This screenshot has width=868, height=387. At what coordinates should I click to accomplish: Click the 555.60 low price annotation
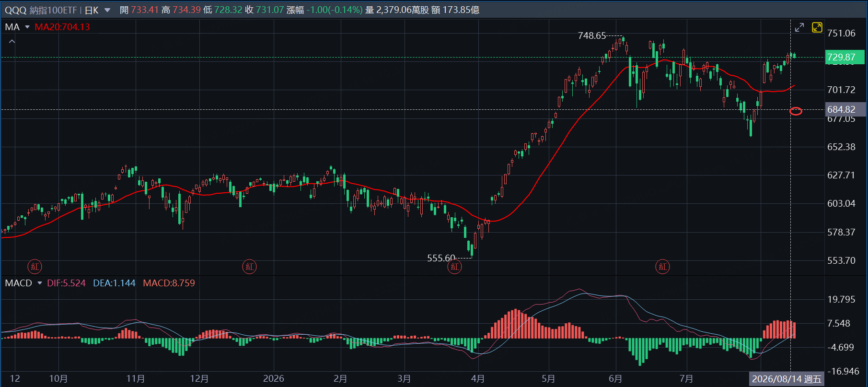441,258
